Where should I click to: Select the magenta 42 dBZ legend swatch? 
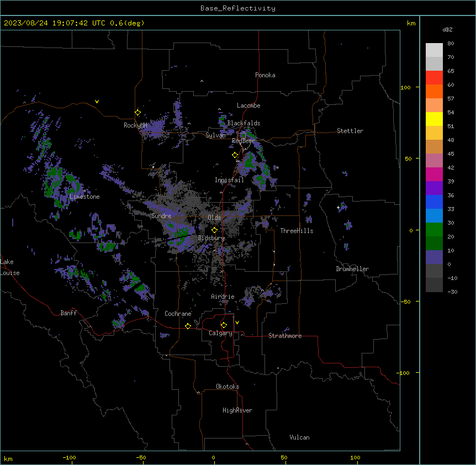(x=434, y=174)
